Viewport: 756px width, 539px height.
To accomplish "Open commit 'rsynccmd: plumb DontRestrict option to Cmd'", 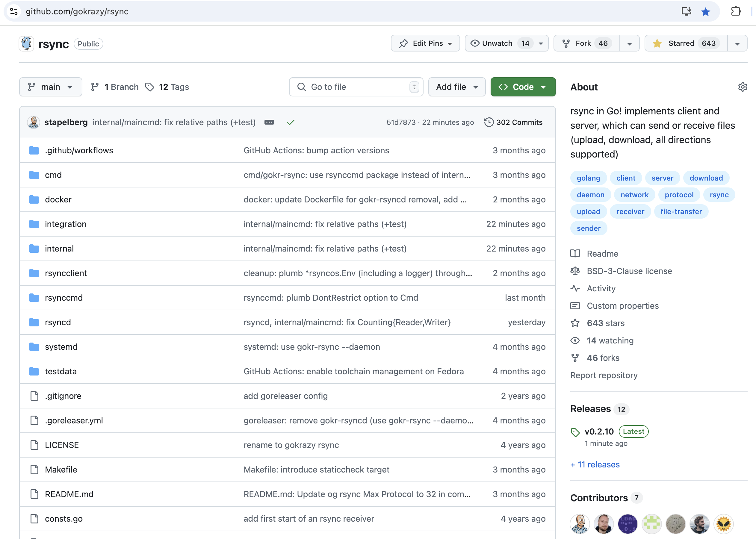I will (331, 298).
